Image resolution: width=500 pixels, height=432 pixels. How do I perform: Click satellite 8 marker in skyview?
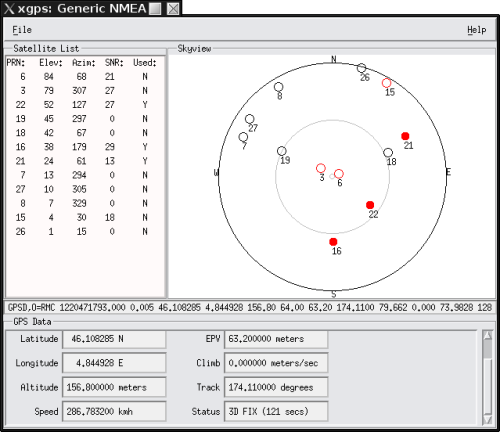click(278, 87)
